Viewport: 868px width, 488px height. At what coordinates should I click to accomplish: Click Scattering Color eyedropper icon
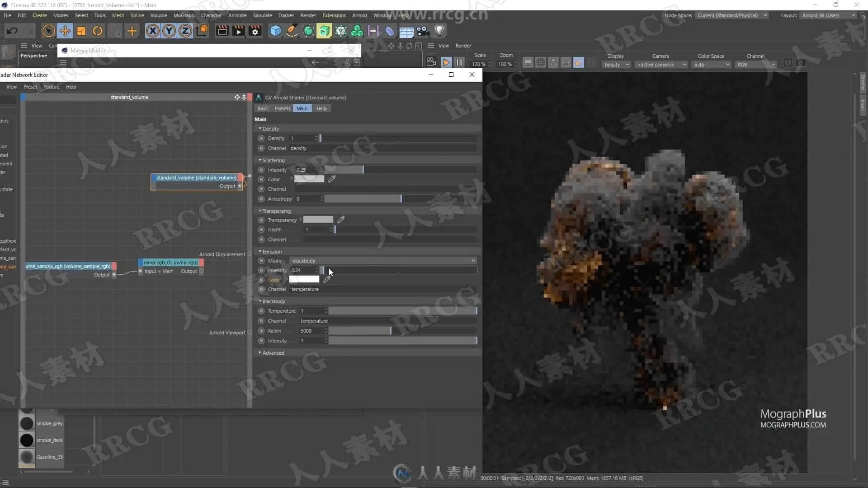tap(332, 179)
